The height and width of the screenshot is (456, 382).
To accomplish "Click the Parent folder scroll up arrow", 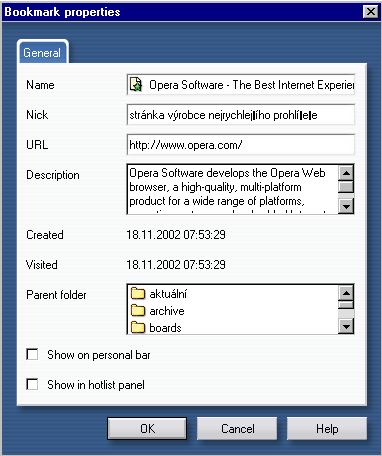I will [346, 293].
